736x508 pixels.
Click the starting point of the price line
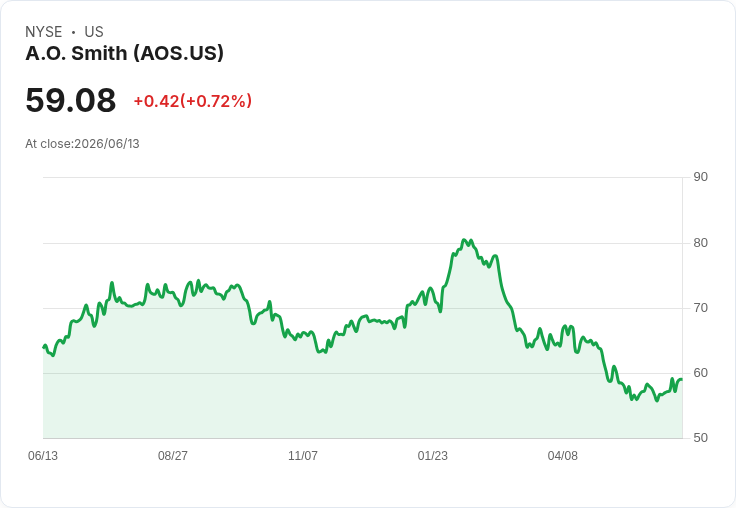click(x=44, y=347)
